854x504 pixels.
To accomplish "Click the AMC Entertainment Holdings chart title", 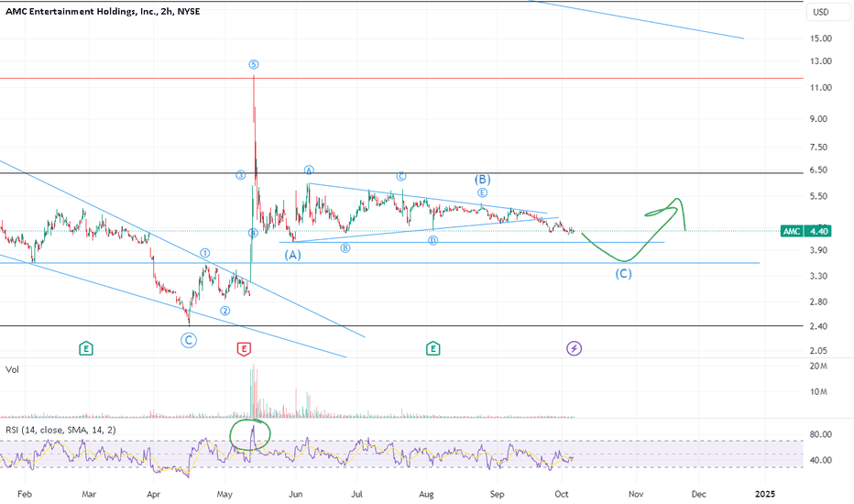I will pyautogui.click(x=103, y=11).
